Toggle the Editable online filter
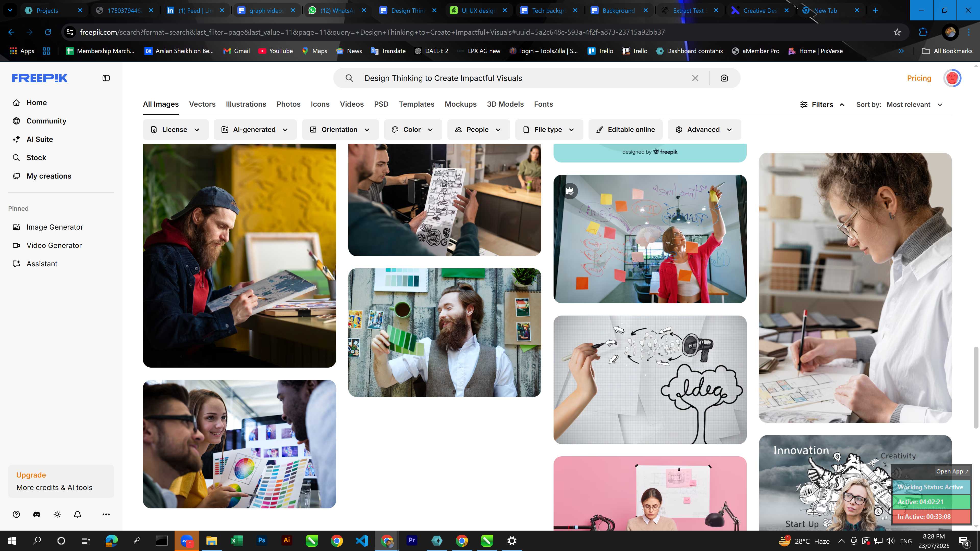 point(626,130)
